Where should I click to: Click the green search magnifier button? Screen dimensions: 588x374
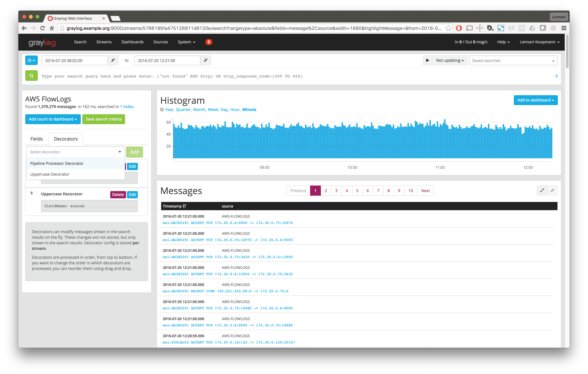(x=31, y=76)
